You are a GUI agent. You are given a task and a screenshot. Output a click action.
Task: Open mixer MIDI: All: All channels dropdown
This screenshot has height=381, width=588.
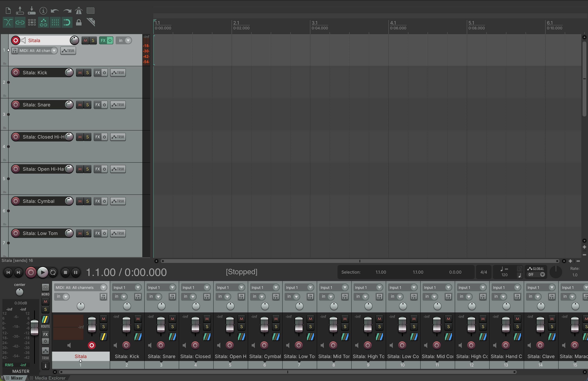tap(81, 287)
